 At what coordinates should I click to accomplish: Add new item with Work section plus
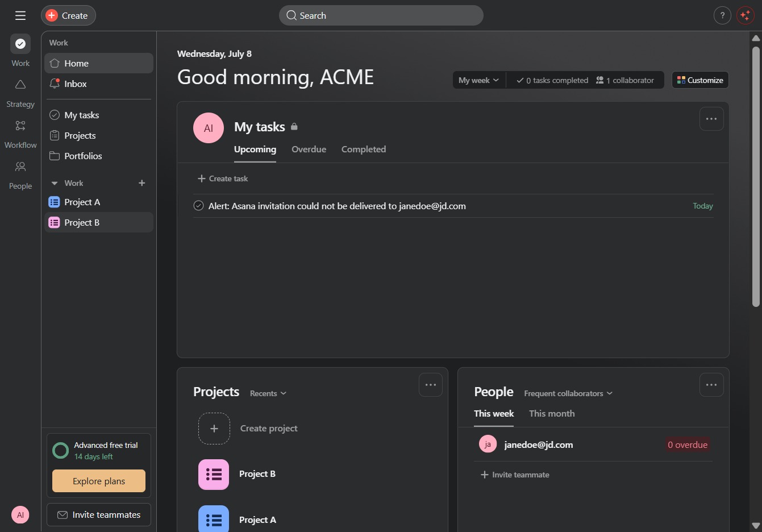coord(142,183)
